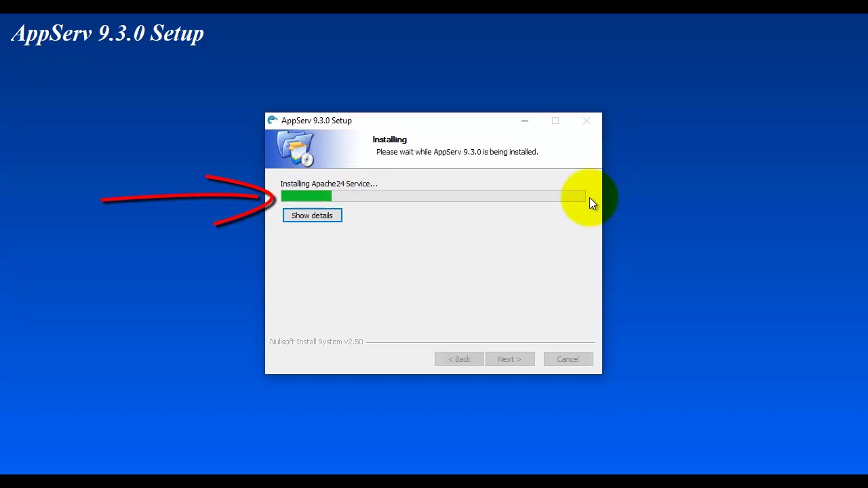
Task: Click the greyed-out close window button
Action: pos(587,121)
